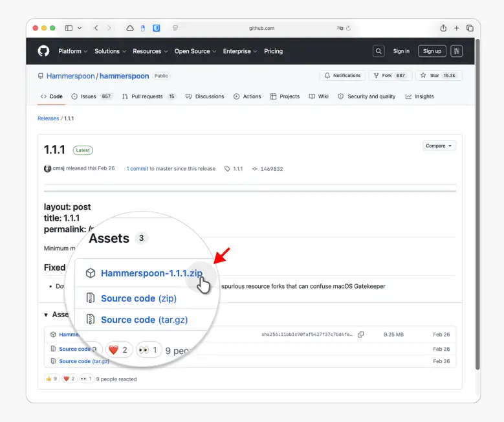Image resolution: width=504 pixels, height=422 pixels.
Task: Switch to the Issues tab
Action: (91, 96)
